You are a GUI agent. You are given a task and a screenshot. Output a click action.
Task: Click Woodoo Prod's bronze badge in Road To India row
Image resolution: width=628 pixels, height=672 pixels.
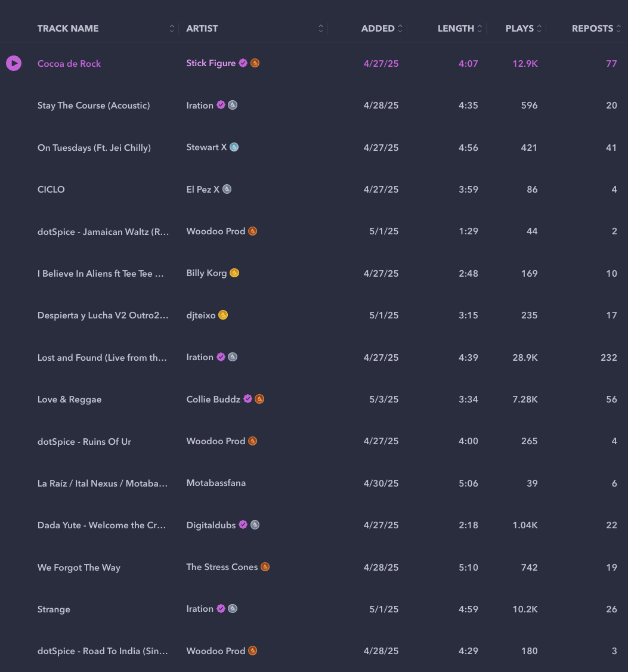tap(252, 651)
